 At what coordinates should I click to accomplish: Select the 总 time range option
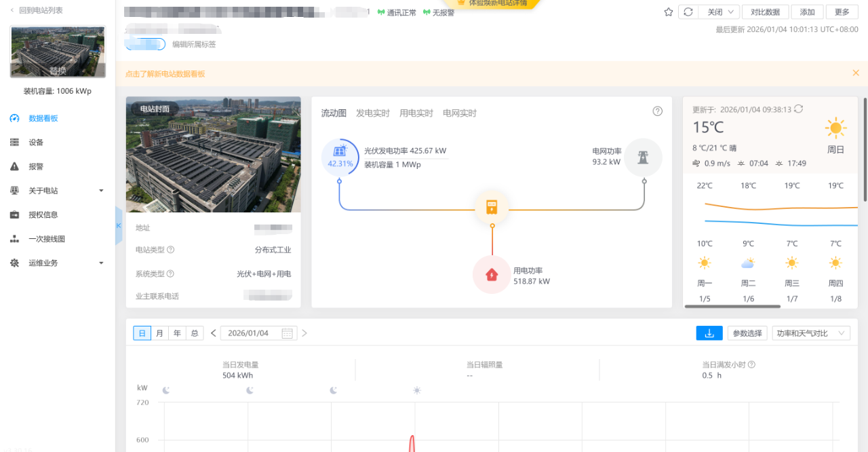195,333
